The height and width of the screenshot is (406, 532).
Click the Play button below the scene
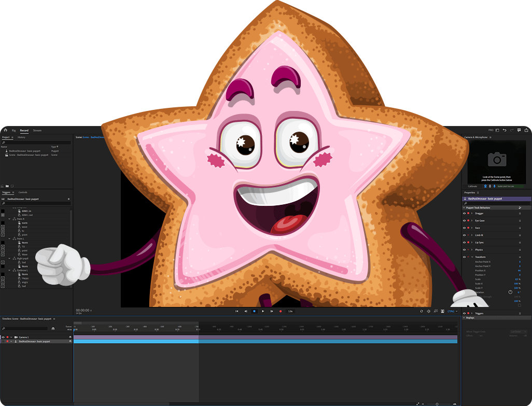point(263,311)
